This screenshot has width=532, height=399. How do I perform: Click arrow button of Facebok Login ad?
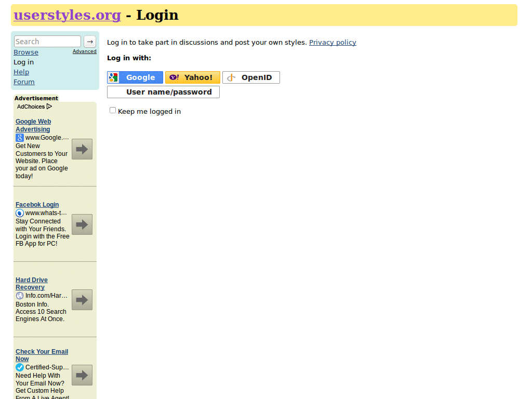[82, 224]
